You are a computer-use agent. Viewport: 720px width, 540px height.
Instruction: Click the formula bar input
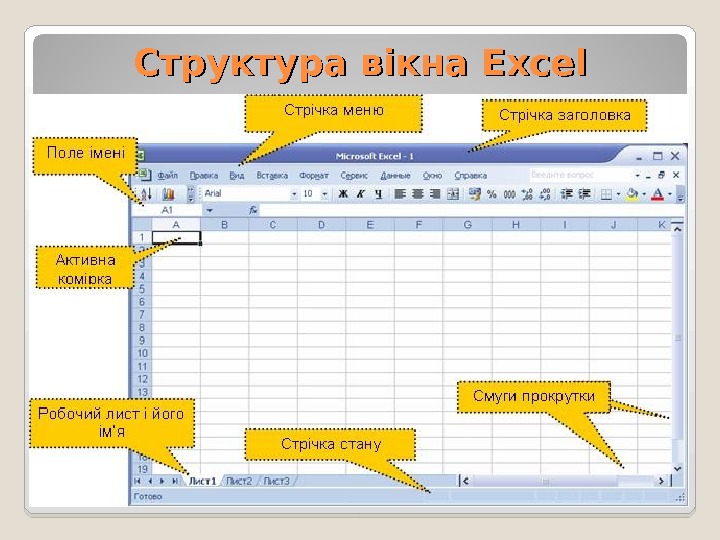pos(471,210)
